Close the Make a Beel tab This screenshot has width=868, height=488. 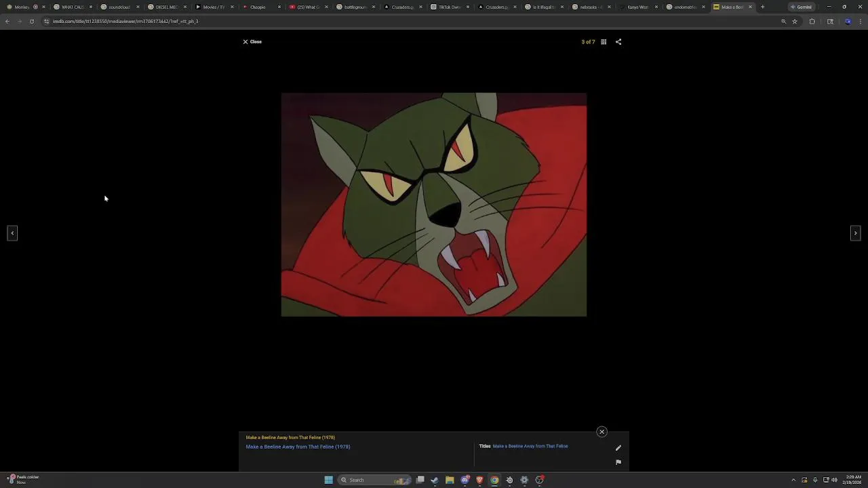[750, 7]
